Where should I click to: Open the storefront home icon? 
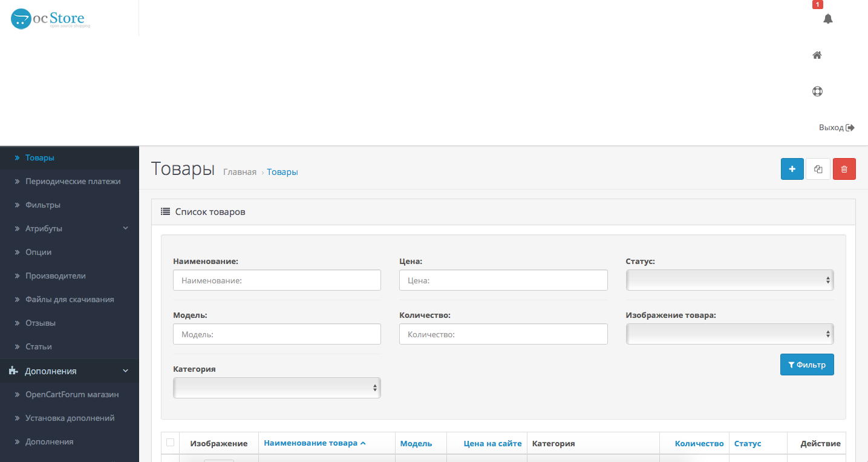coord(817,55)
